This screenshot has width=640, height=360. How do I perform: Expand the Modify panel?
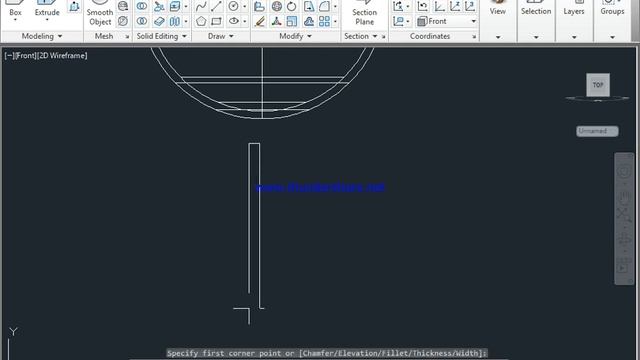(x=296, y=36)
